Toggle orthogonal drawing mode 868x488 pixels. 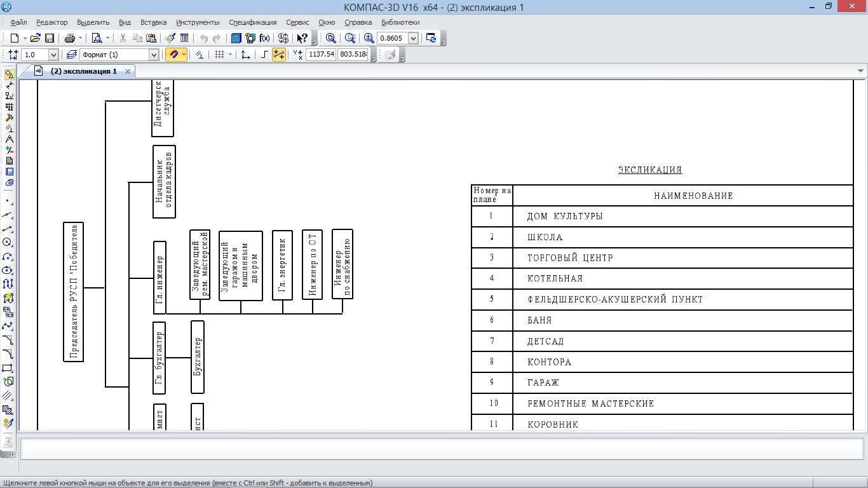pyautogui.click(x=265, y=55)
